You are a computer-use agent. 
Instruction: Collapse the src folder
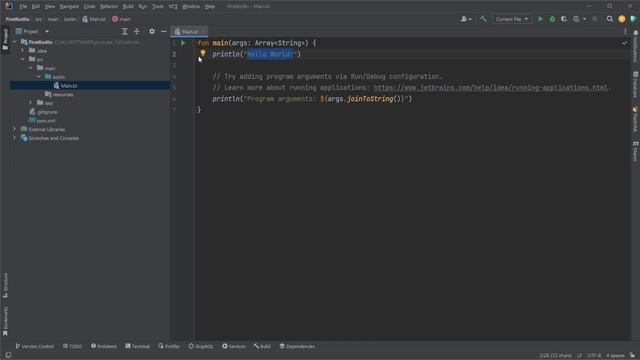coord(23,59)
